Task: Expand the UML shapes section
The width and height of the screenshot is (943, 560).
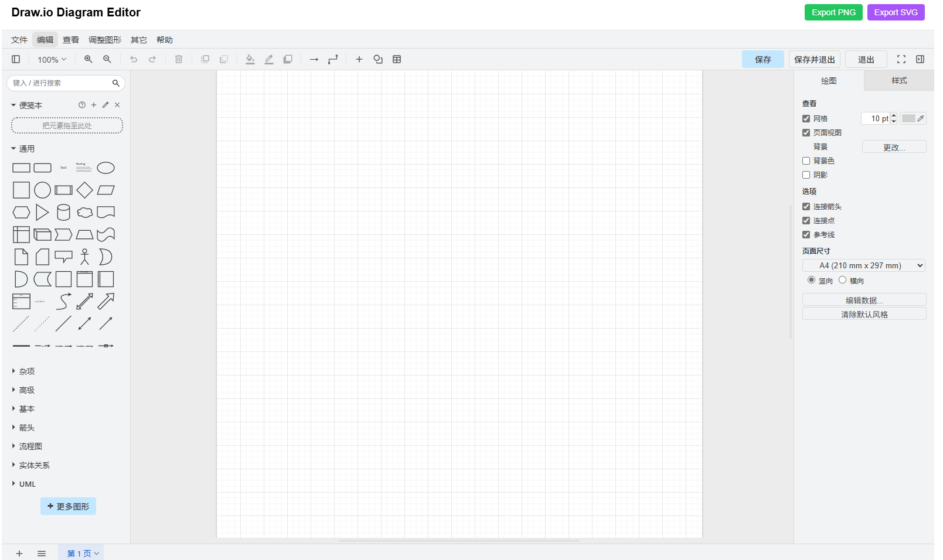Action: click(26, 484)
